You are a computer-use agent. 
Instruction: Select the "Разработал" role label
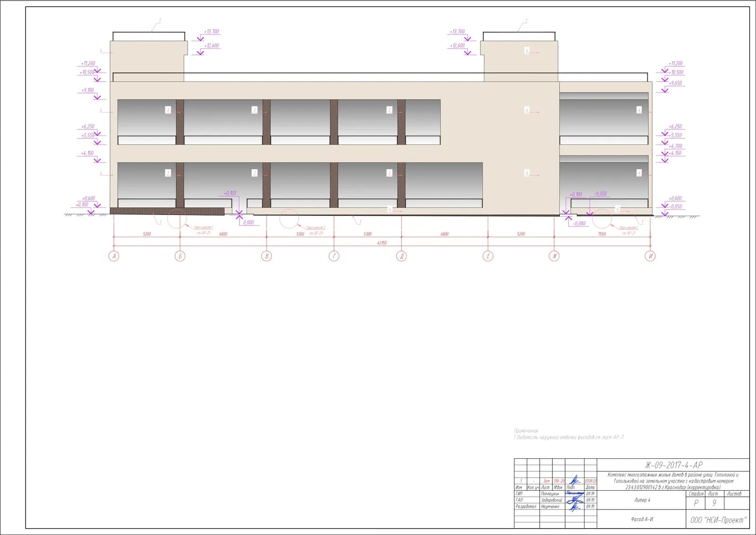click(526, 507)
